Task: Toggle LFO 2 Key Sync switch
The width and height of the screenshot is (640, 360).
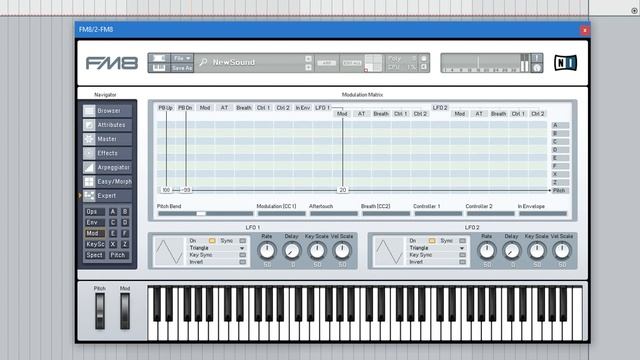Action: point(462,255)
